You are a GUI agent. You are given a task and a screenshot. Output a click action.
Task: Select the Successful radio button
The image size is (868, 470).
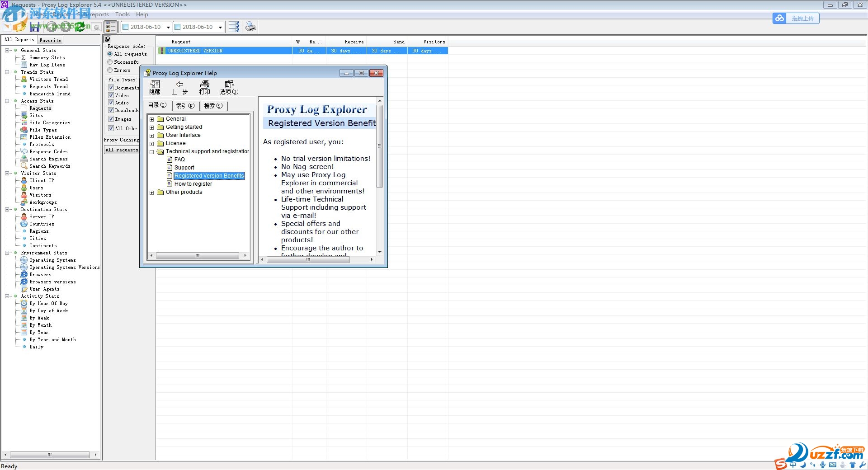[110, 62]
